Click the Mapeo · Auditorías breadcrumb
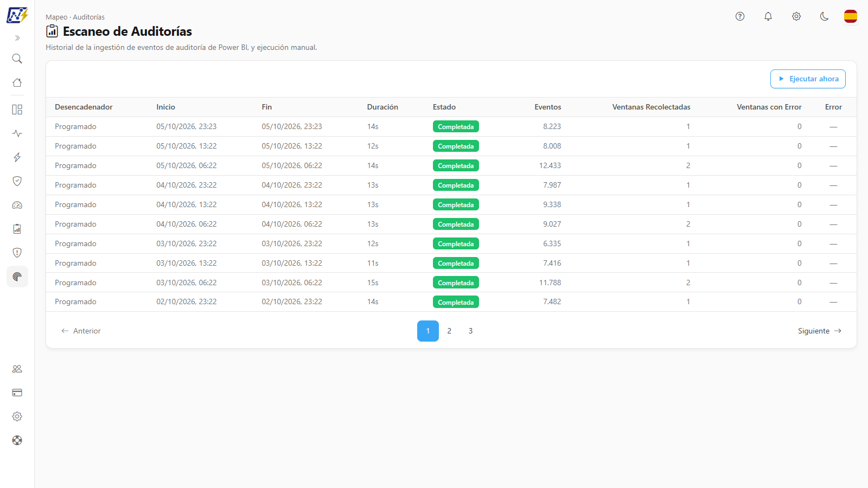868x488 pixels. pos(75,17)
